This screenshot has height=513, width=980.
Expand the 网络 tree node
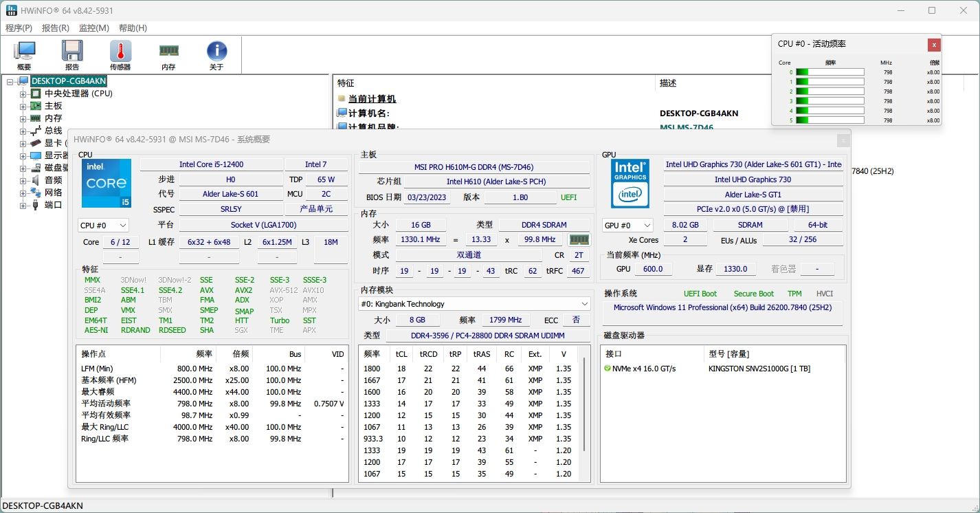pyautogui.click(x=23, y=193)
